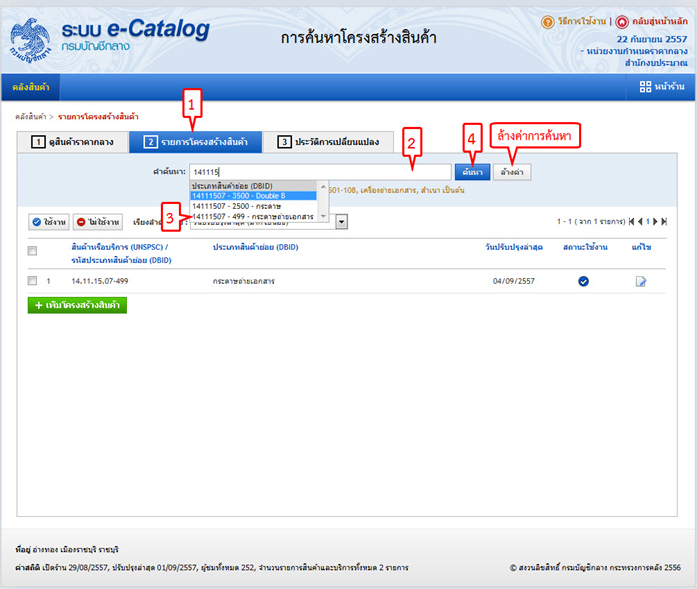The height and width of the screenshot is (589, 697).
Task: Select suggestion 14111507 - 499 - กระดาษถ่ายเอกสาร
Action: click(x=253, y=216)
